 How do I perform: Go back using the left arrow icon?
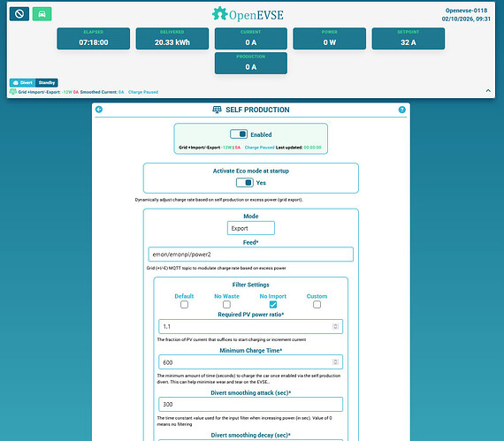point(99,110)
